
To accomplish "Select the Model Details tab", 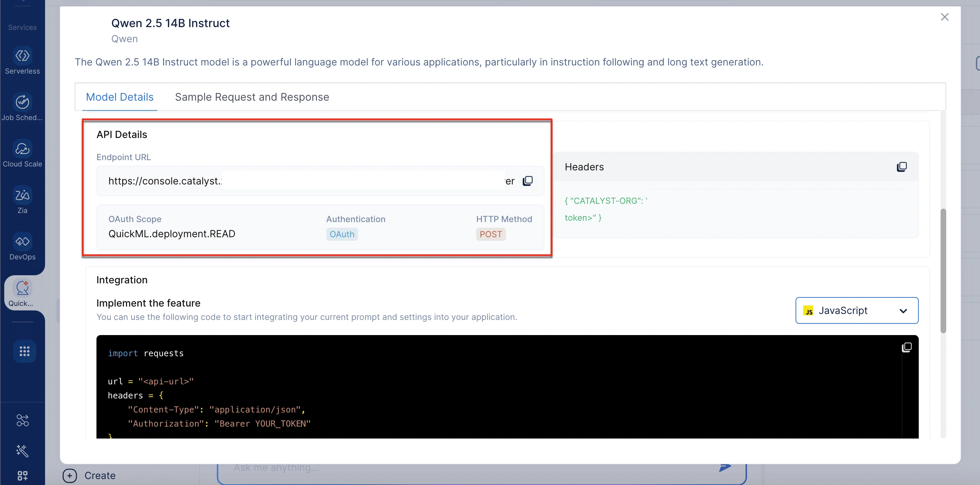I will (119, 97).
